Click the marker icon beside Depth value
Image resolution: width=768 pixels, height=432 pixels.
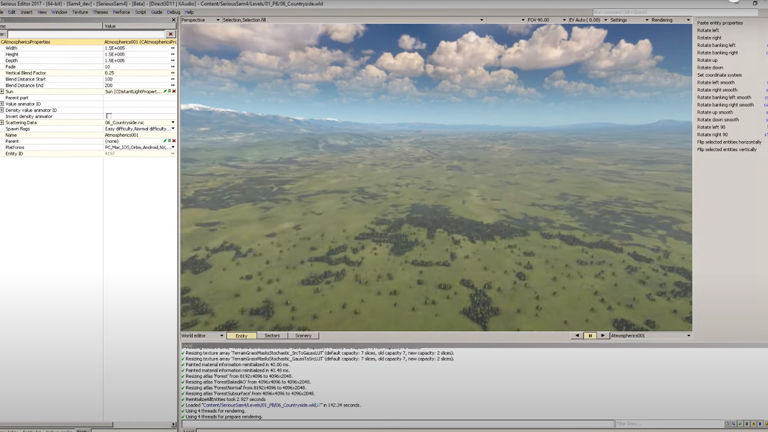[x=173, y=61]
